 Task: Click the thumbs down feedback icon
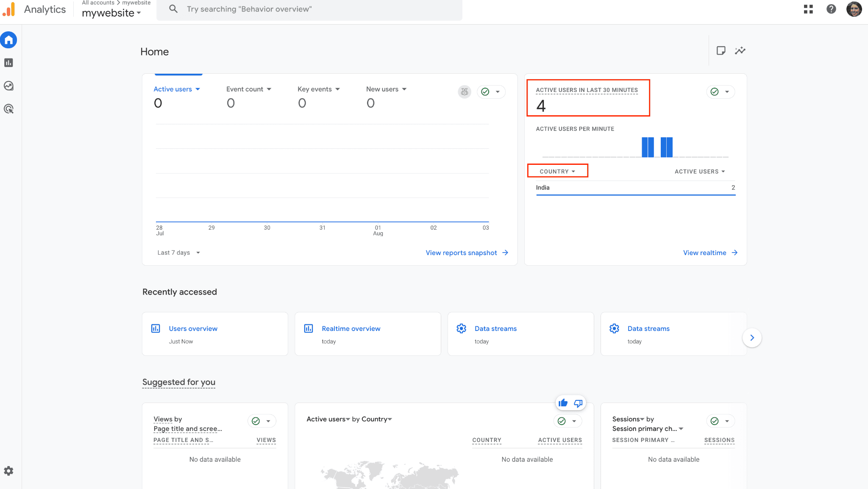click(578, 403)
